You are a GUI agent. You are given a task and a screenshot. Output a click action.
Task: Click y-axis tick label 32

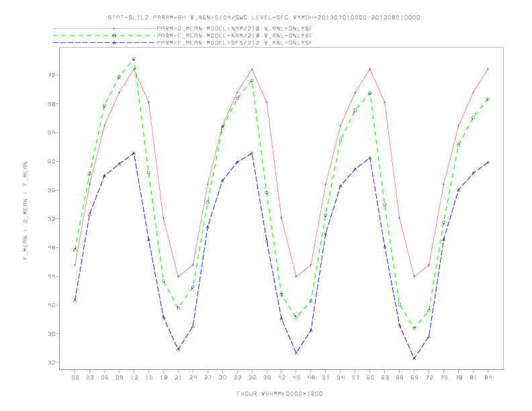tap(52, 363)
